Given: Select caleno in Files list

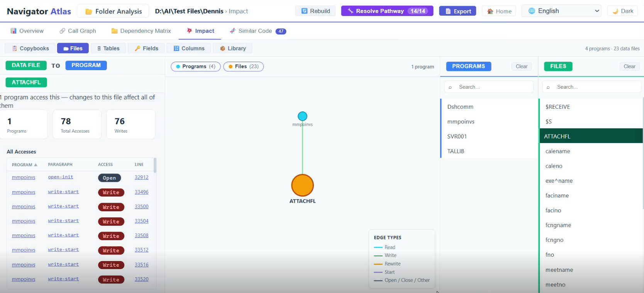Looking at the screenshot, I should [x=591, y=166].
